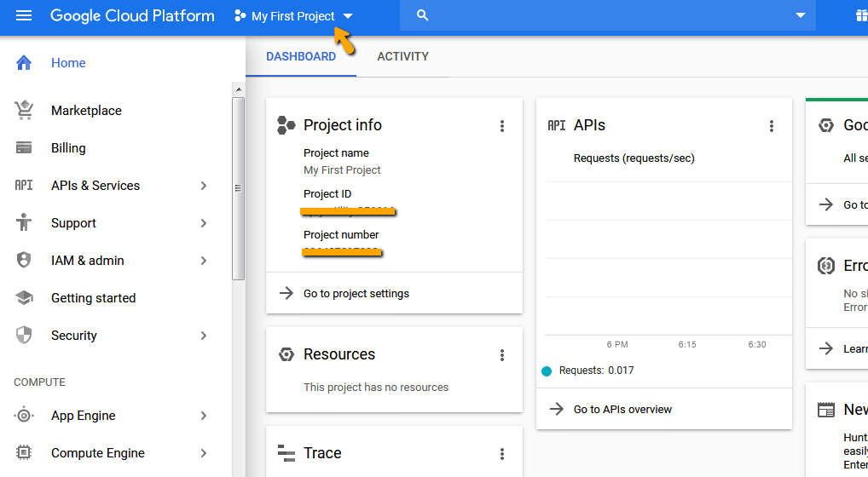Expand the search bar dropdown arrow
Viewport: 868px width, 477px height.
[801, 15]
